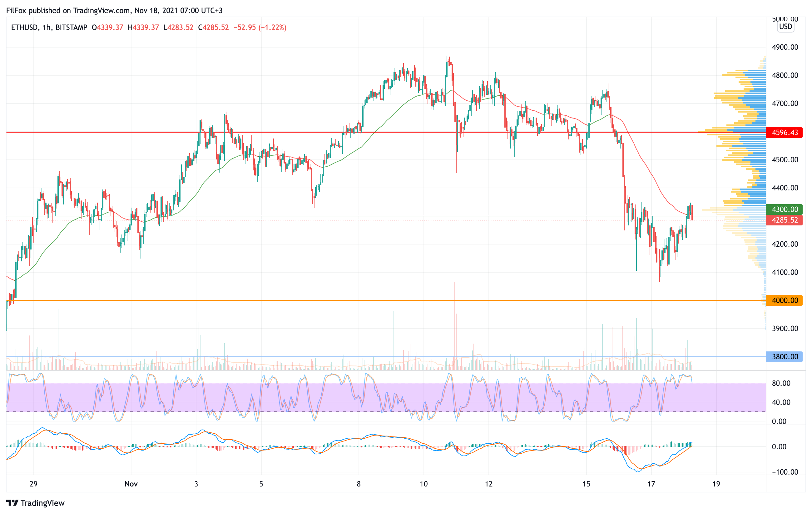Click the 29 date axis label
The width and height of the screenshot is (812, 514).
[33, 484]
